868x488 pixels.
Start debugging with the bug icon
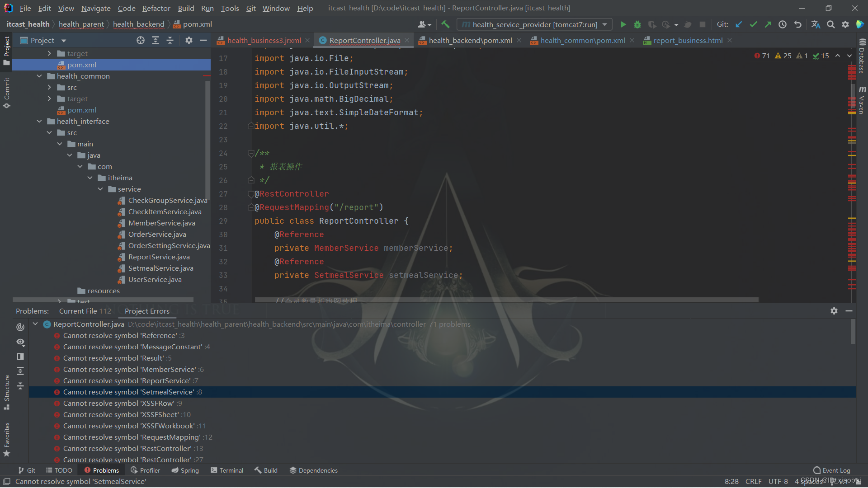pos(637,24)
